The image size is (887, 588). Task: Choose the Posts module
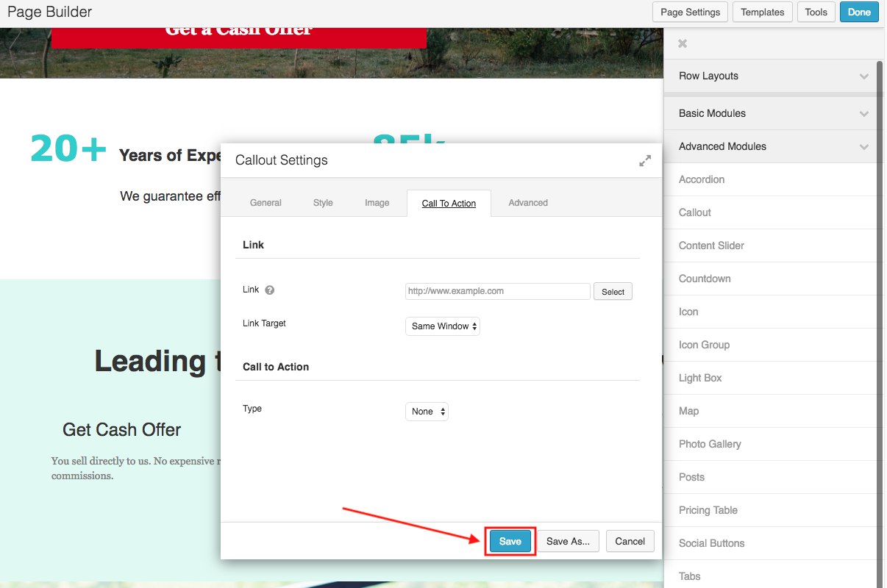click(x=770, y=477)
